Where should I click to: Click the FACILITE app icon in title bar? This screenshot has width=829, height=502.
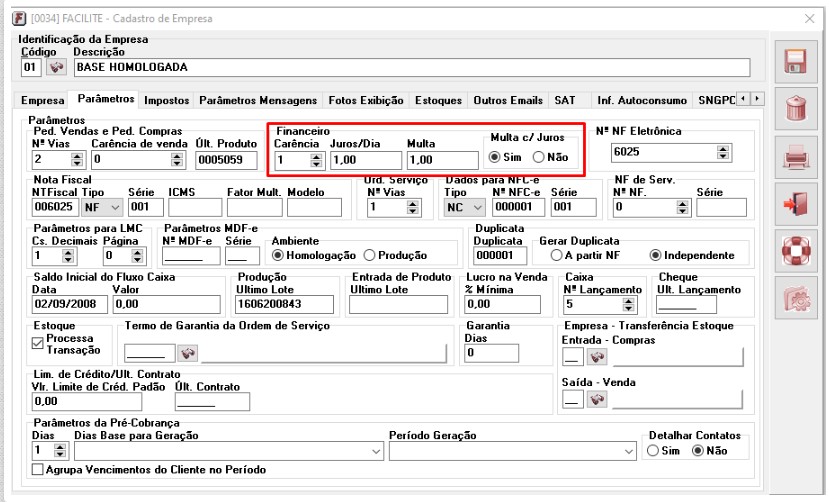click(x=20, y=18)
